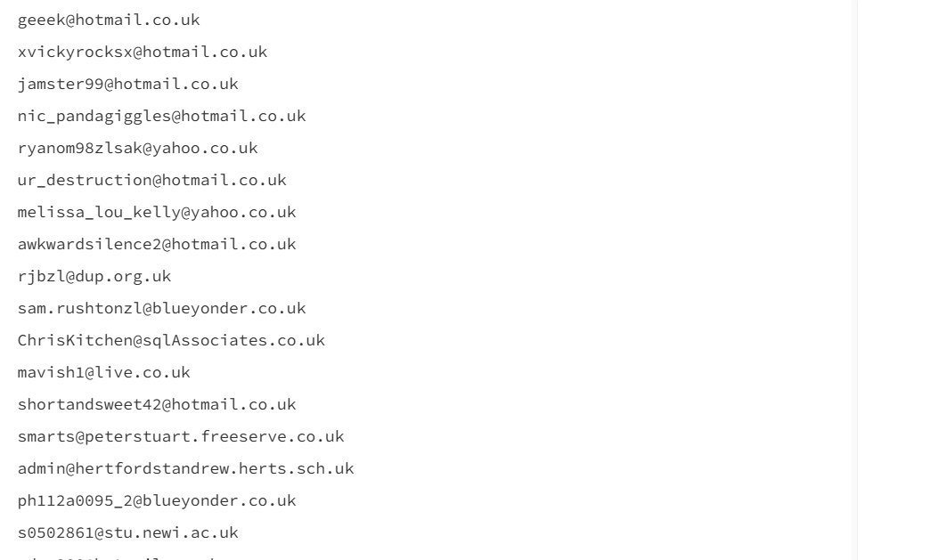Click the jamster99@hotmail.co.uk text

pyautogui.click(x=128, y=85)
